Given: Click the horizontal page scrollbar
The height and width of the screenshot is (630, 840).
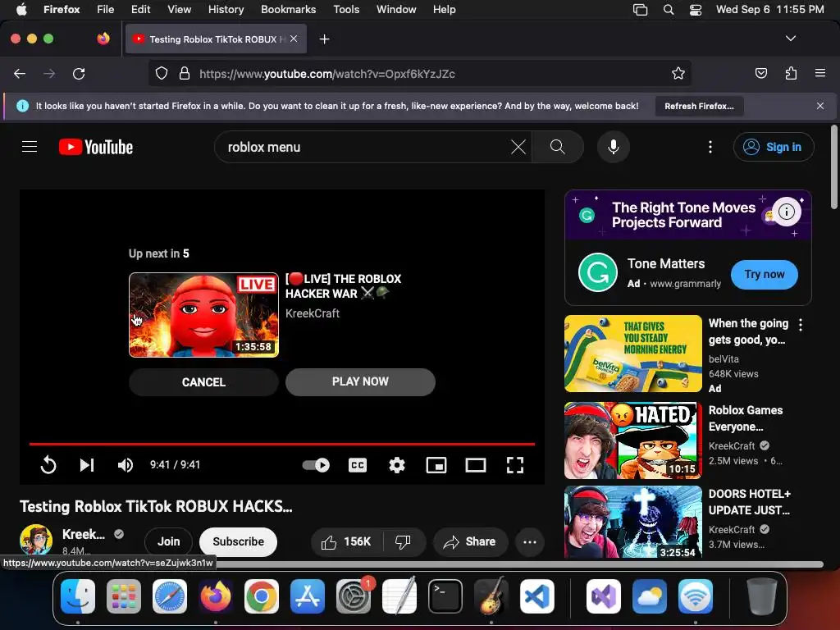Looking at the screenshot, I should [519, 564].
